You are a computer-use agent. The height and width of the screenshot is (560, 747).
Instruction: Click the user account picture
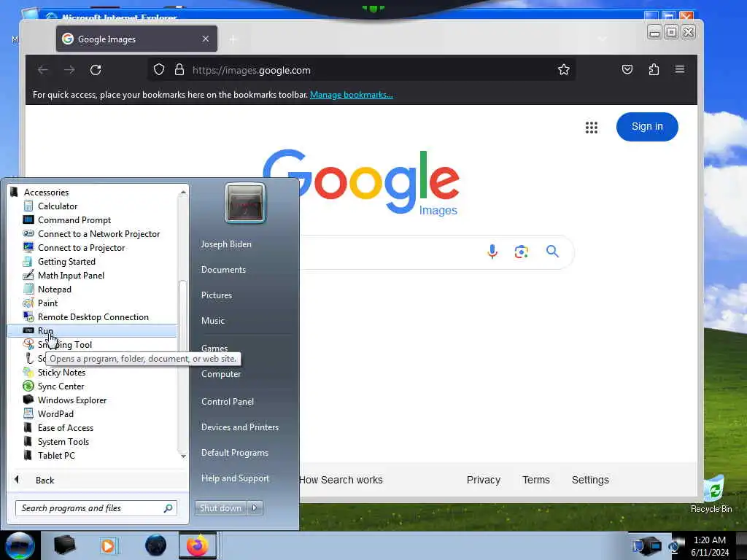pos(245,203)
